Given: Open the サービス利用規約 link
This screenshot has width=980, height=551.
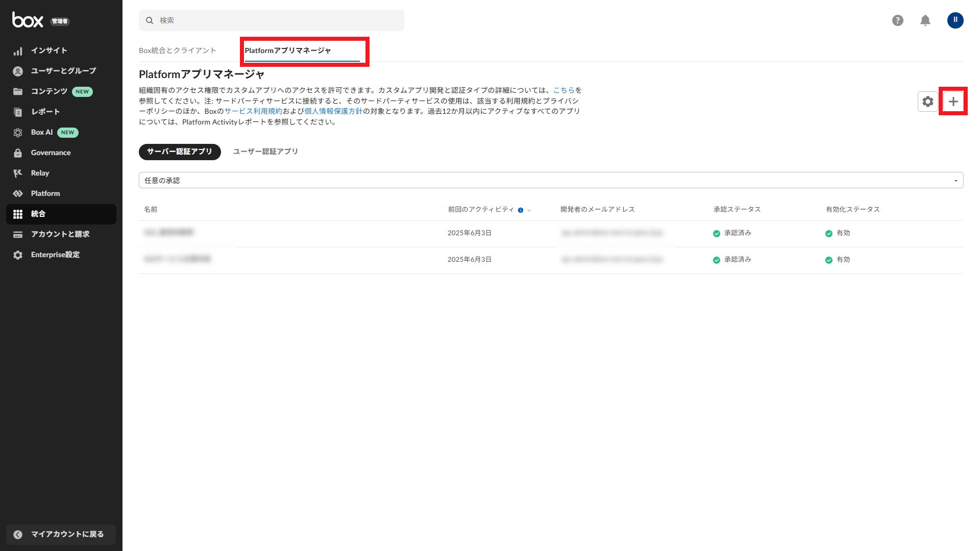Looking at the screenshot, I should (253, 111).
